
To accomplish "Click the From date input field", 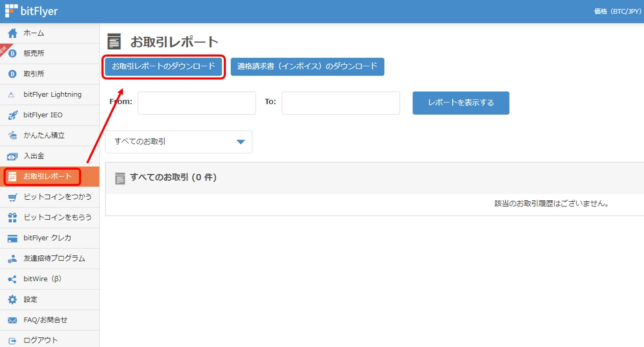I will [x=197, y=103].
